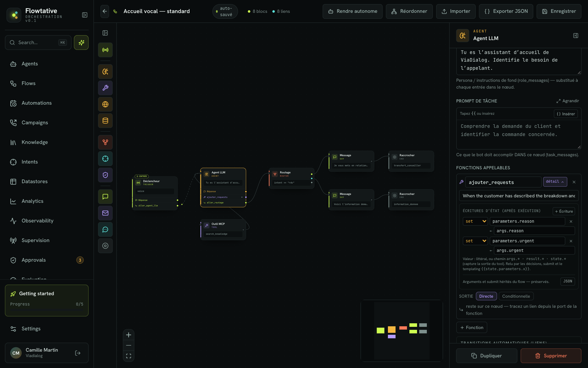Viewport: 588px width, 368px height.
Task: Select the envelope email block icon
Action: point(105,213)
